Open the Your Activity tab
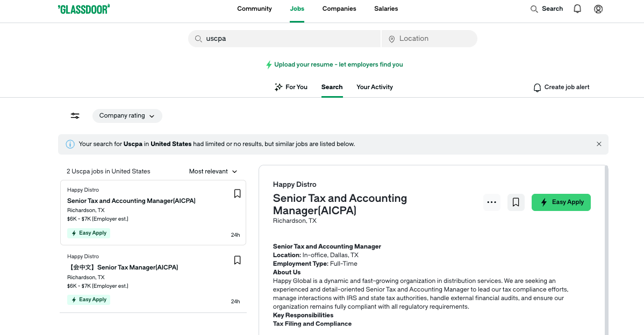Image resolution: width=644 pixels, height=335 pixels. coord(374,87)
